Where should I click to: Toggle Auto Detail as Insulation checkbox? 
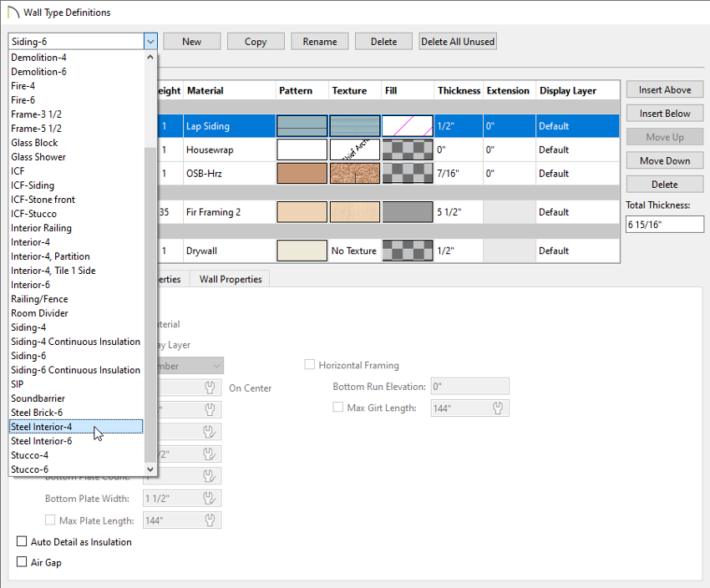click(22, 541)
